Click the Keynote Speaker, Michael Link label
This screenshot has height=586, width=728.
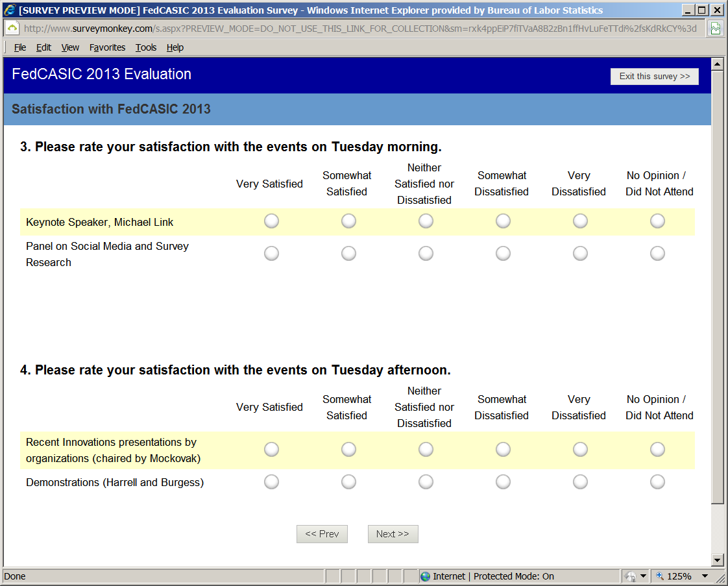(99, 223)
